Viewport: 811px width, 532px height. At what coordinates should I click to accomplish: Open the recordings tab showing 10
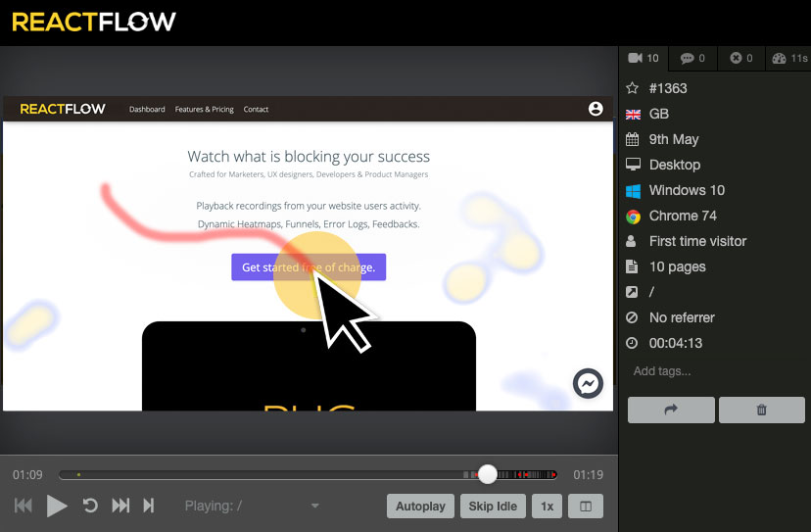click(644, 59)
